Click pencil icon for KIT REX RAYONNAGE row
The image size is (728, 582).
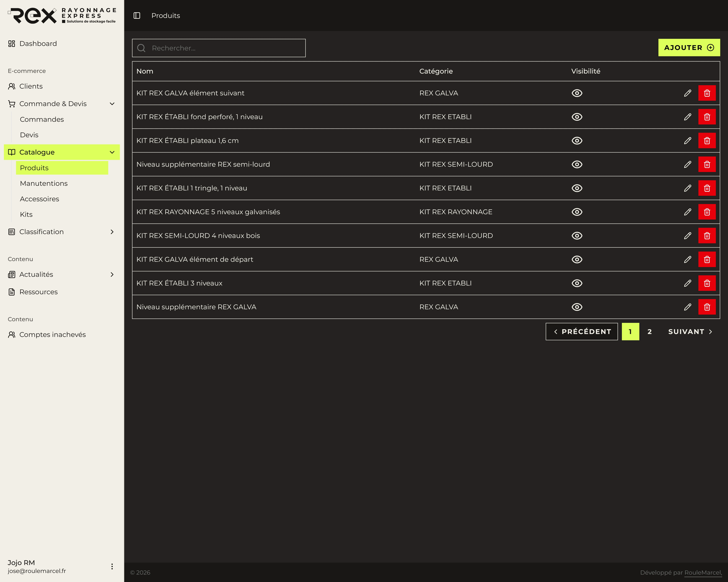point(688,212)
